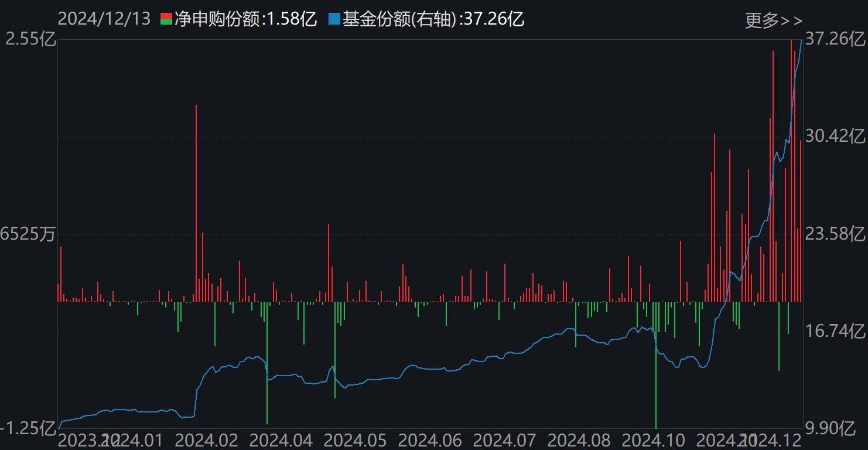
Task: Click the red-green 净申购份额 legend swatch
Action: pyautogui.click(x=166, y=19)
